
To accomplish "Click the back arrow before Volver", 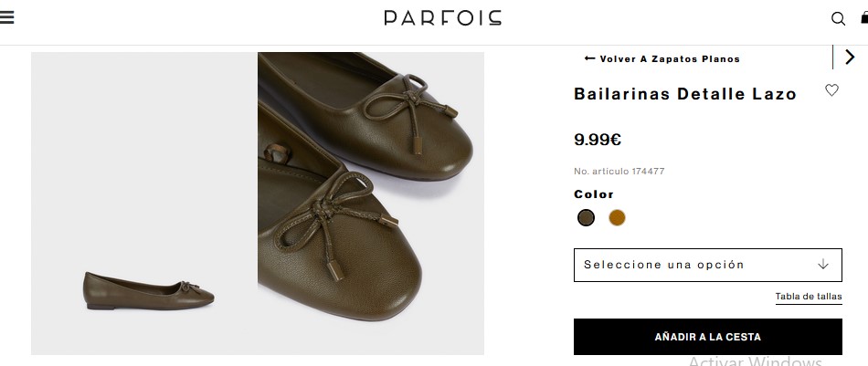I will pyautogui.click(x=589, y=58).
